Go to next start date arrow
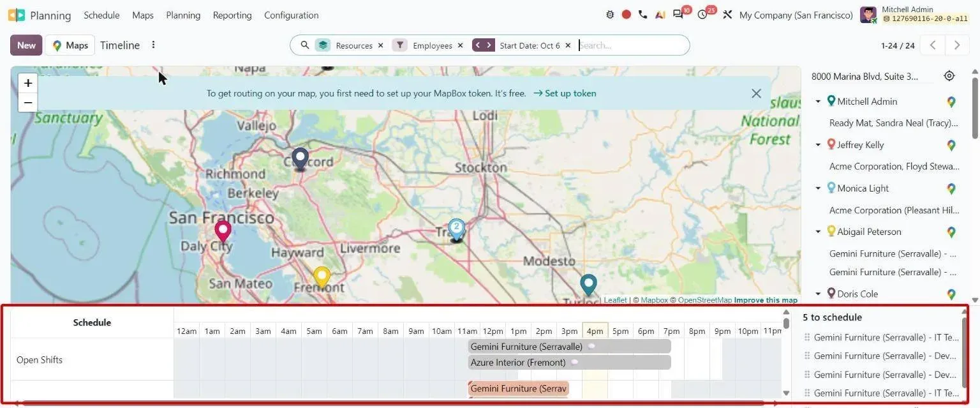The width and height of the screenshot is (980, 408). point(489,45)
